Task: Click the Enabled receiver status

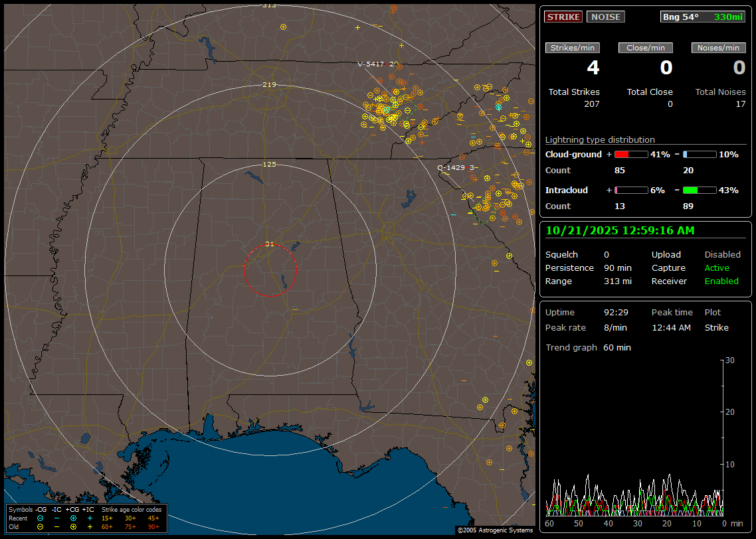Action: (721, 281)
